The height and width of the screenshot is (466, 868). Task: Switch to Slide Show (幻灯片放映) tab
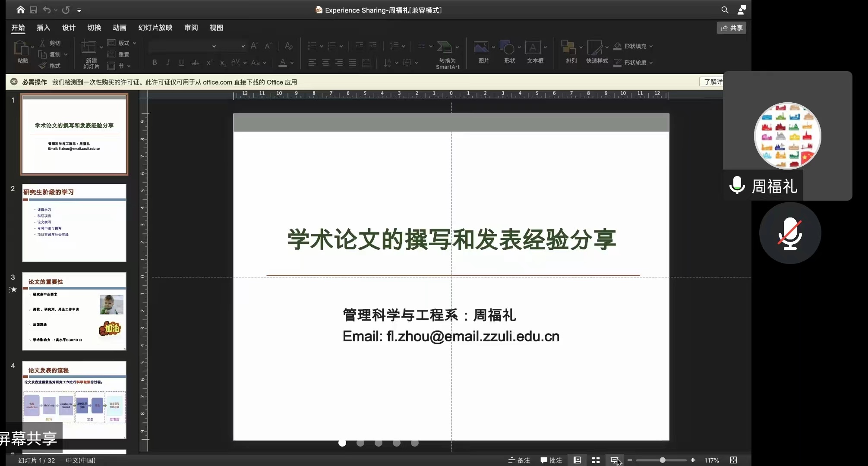155,28
